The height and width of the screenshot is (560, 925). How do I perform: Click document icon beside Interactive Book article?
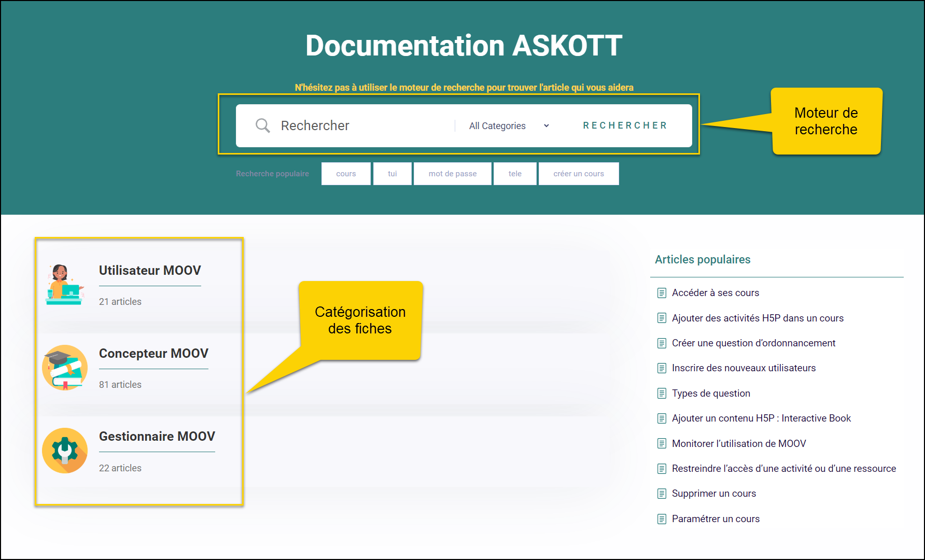(662, 418)
